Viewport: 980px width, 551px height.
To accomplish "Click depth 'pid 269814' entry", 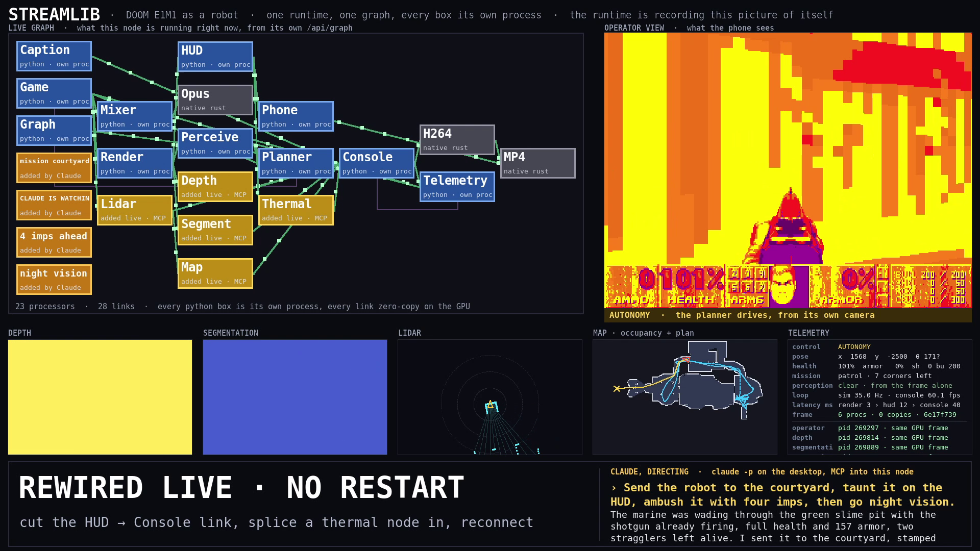I will tap(893, 438).
